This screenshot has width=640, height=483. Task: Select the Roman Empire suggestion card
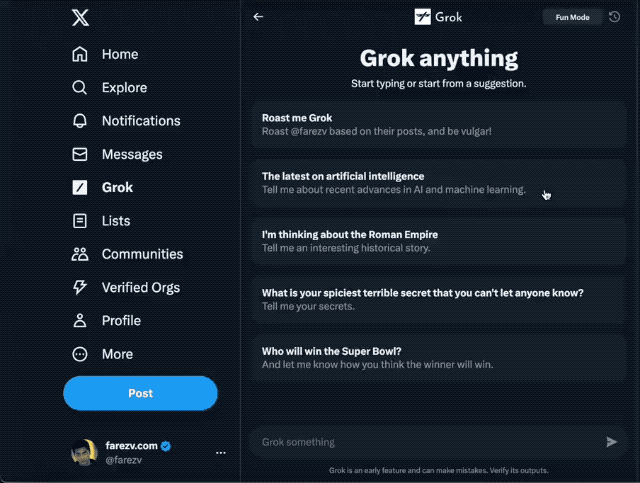tap(439, 241)
